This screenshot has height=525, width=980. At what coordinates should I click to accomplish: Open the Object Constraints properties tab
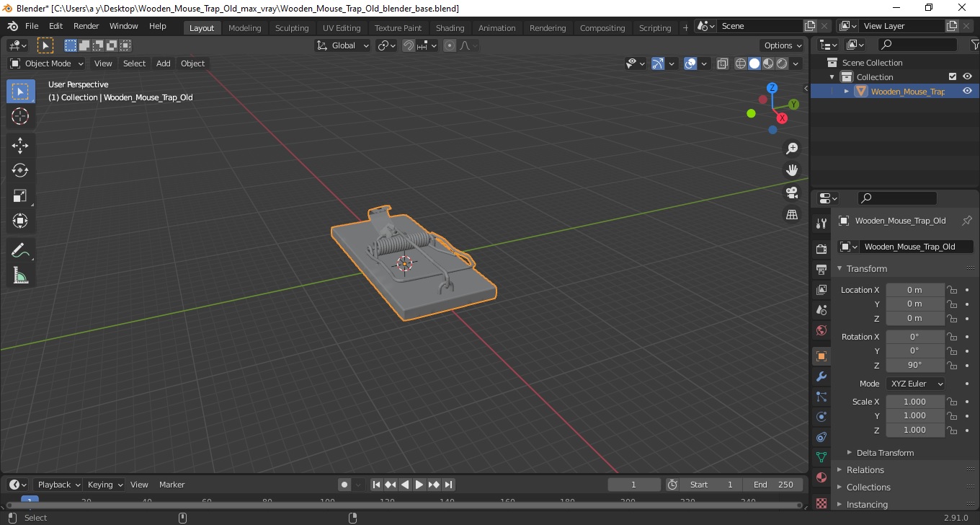point(821,437)
